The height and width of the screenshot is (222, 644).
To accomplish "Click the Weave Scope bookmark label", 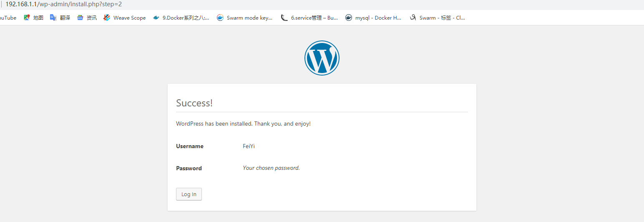I will pos(130,18).
